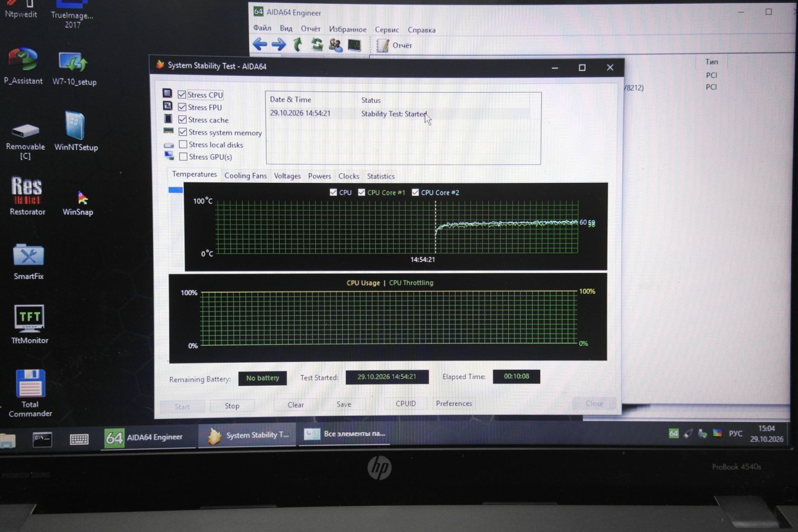This screenshot has width=798, height=532.
Task: Enable the Stress local disks checkbox
Action: [x=183, y=144]
